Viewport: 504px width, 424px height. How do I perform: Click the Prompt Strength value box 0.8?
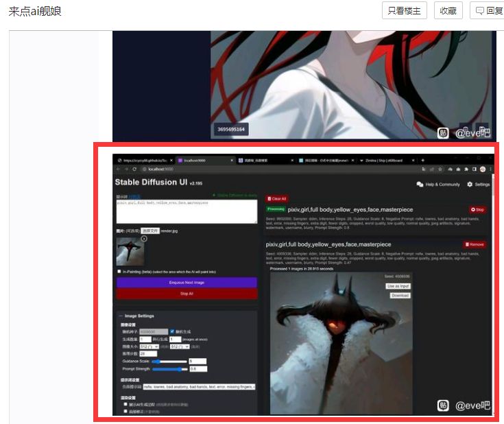[198, 369]
